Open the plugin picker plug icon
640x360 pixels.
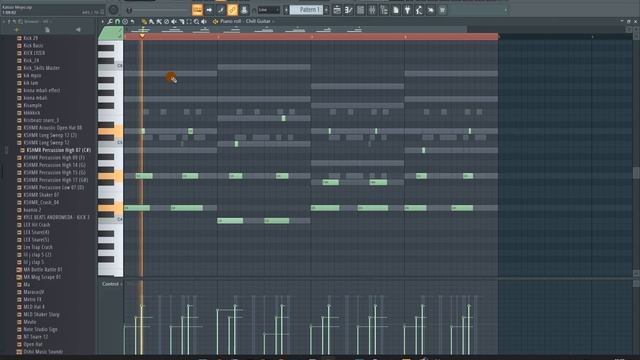tap(407, 10)
